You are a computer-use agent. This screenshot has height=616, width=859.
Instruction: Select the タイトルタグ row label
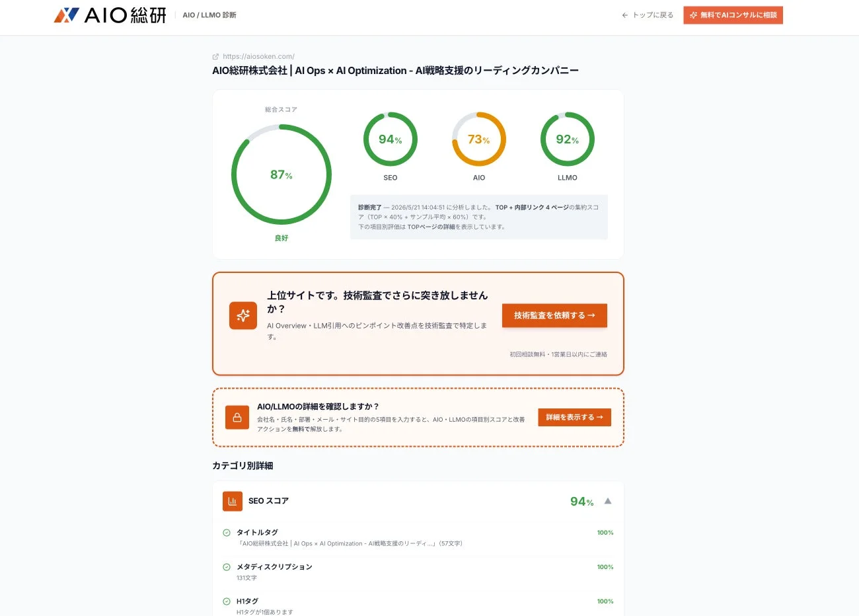257,532
